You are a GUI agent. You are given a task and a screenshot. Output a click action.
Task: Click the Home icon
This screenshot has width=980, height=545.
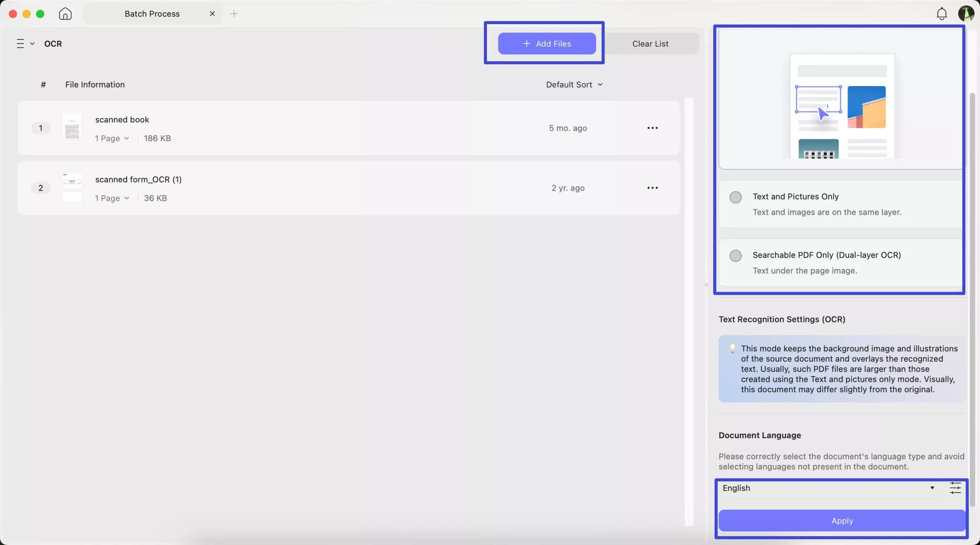(65, 13)
